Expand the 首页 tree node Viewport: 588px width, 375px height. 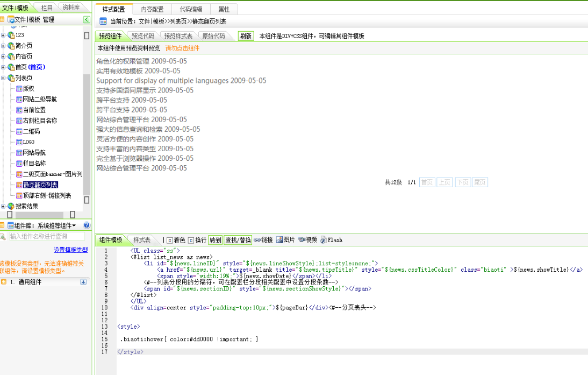[3, 67]
